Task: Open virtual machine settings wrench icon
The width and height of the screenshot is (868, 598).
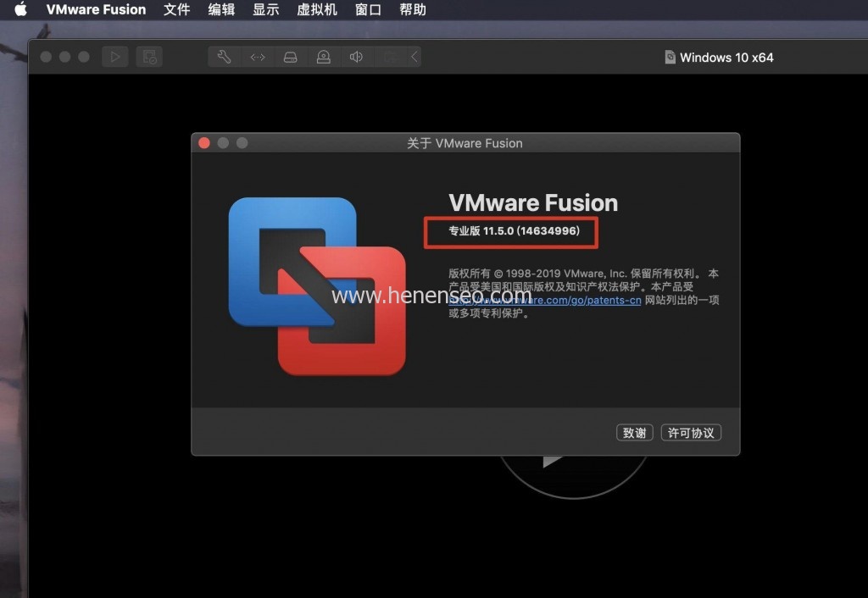Action: (225, 57)
